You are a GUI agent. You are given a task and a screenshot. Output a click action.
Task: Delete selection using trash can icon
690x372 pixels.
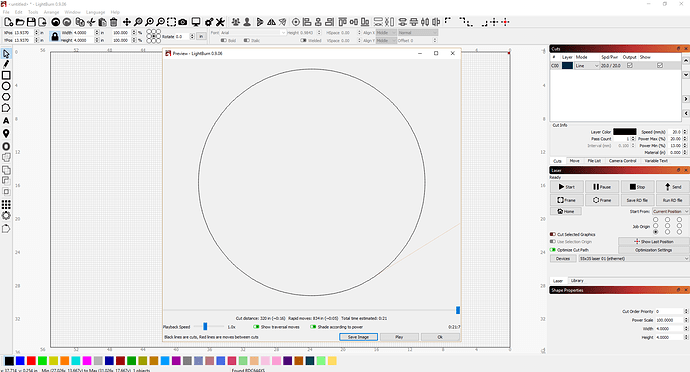(x=114, y=22)
